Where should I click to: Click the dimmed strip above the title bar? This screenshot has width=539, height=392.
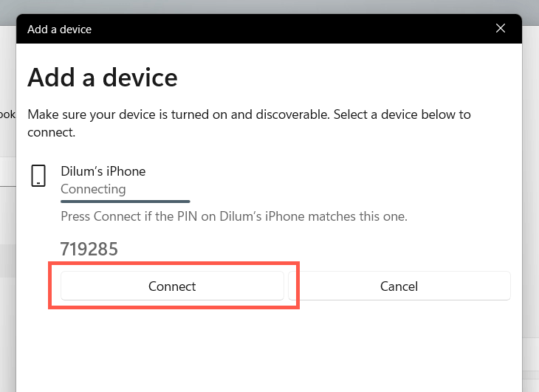coord(269,7)
